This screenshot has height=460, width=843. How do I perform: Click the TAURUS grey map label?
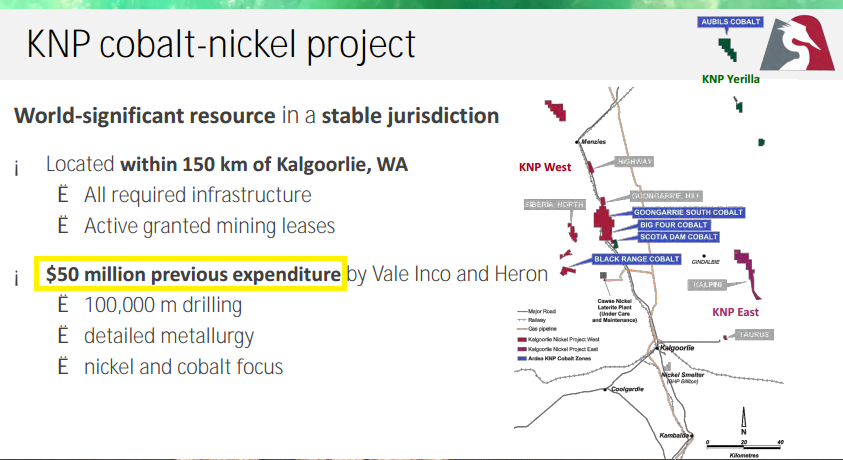(754, 335)
